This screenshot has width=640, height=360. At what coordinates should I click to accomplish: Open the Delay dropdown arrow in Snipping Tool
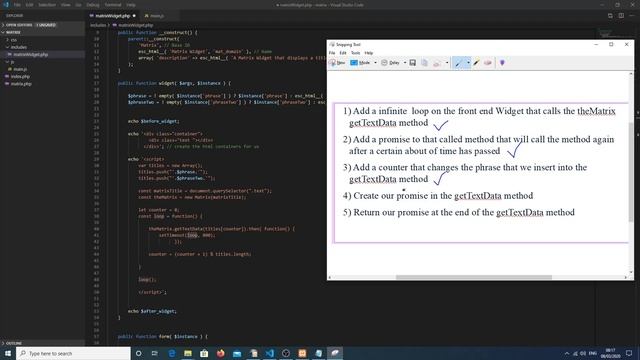(x=405, y=63)
